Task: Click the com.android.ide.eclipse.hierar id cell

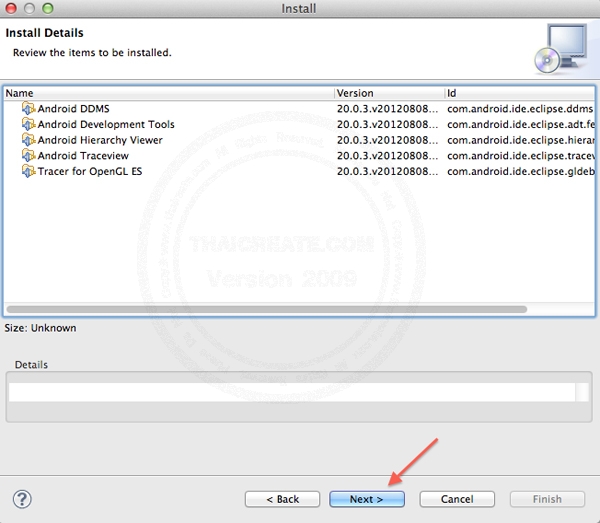Action: (520, 140)
